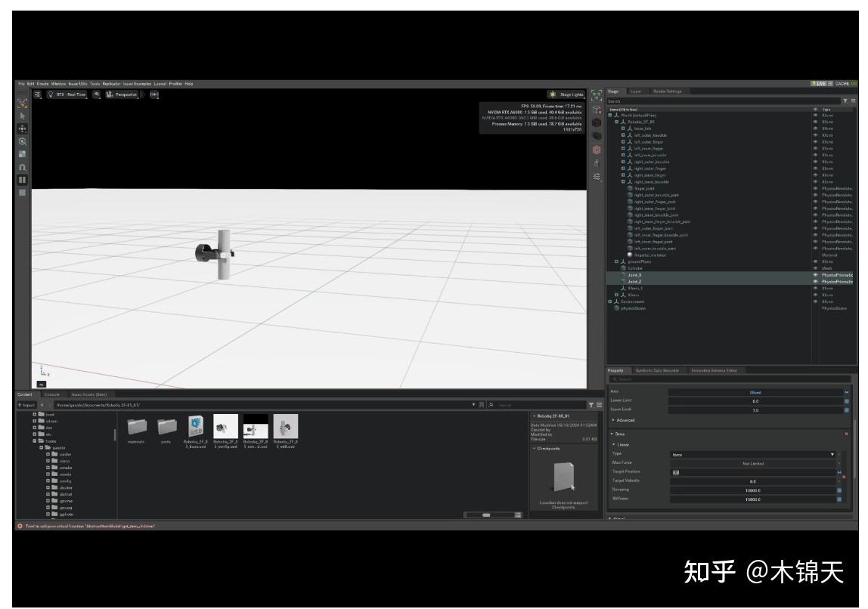This screenshot has height=609, width=868.
Task: Select the Rotate tool in left toolbar
Action: pyautogui.click(x=22, y=142)
